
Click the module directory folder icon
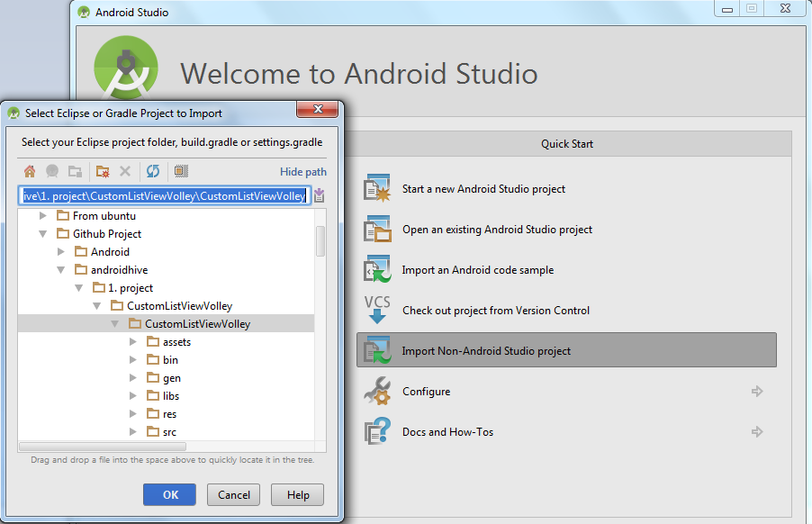pos(76,171)
